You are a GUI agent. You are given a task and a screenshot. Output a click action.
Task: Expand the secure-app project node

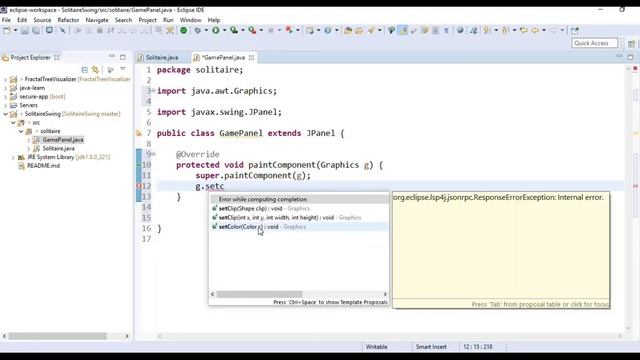[x=5, y=97]
